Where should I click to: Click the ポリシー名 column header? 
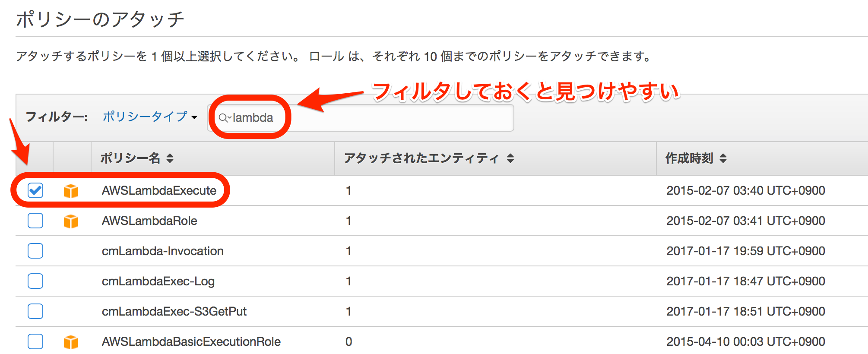130,158
